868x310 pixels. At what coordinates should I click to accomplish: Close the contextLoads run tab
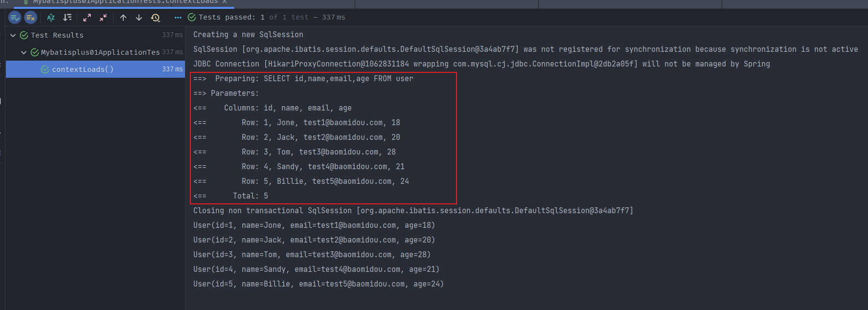[225, 2]
